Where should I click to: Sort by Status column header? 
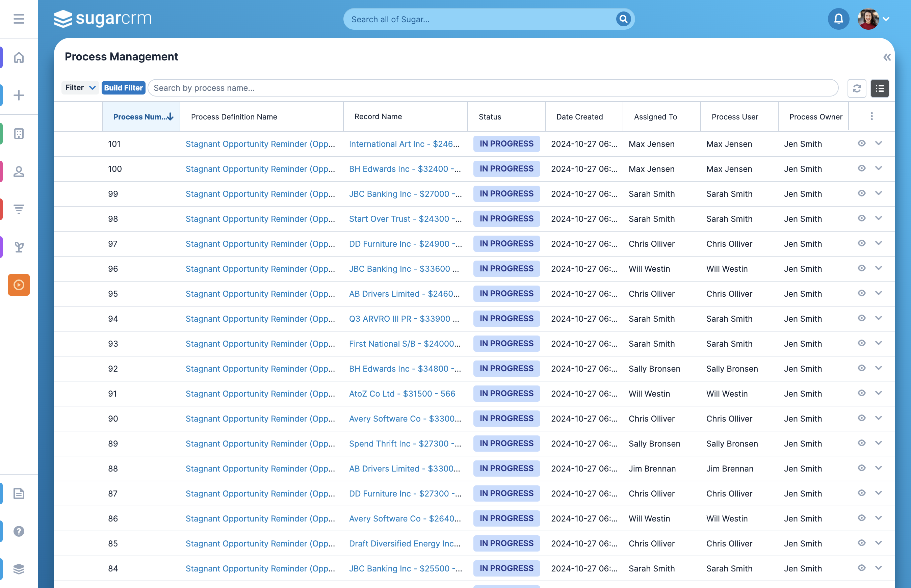[506, 117]
